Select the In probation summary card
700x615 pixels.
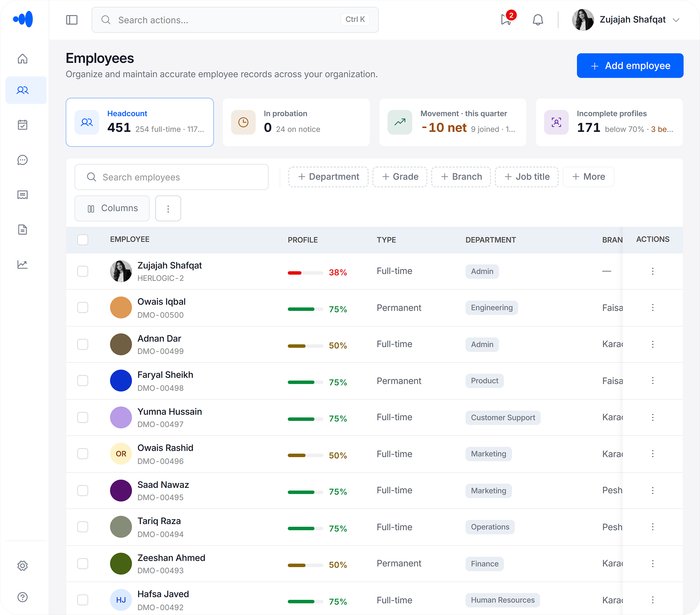[x=296, y=122]
